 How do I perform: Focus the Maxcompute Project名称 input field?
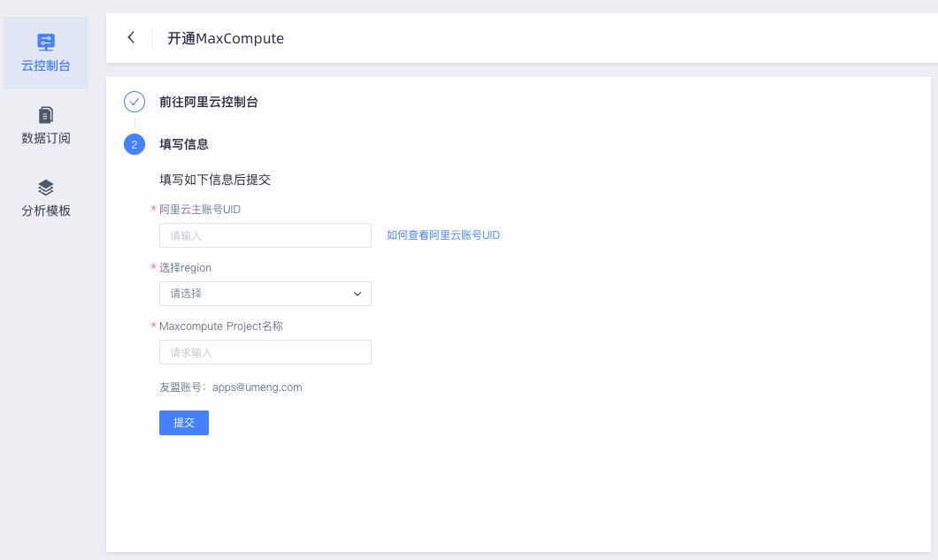(265, 352)
